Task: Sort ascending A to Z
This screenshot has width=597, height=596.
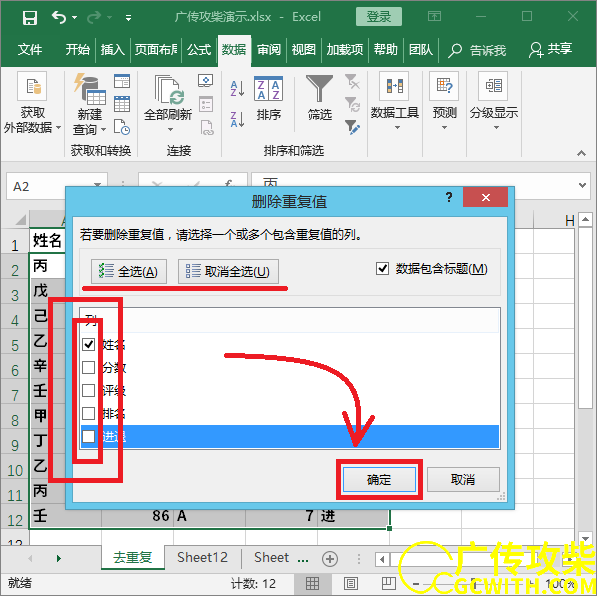Action: click(x=237, y=88)
